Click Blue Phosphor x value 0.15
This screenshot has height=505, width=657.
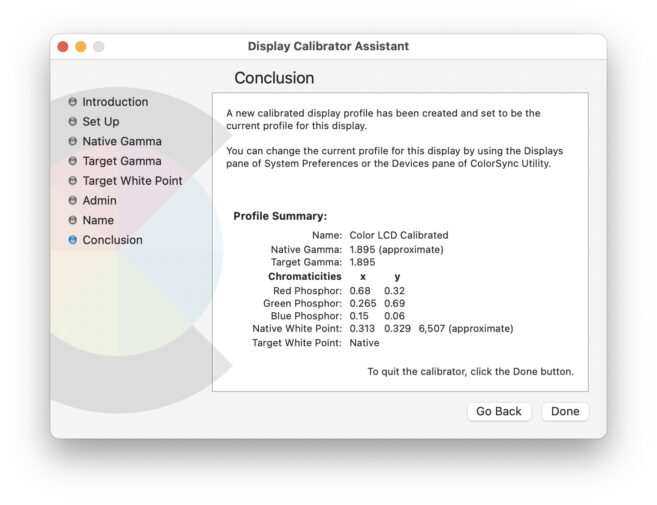pyautogui.click(x=359, y=316)
